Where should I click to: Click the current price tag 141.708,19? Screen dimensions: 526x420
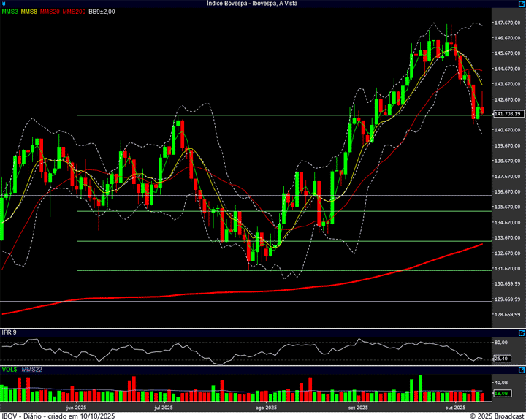click(x=507, y=114)
